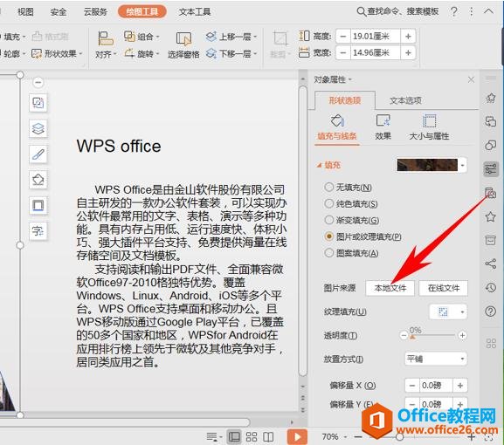Click the 字 text floating icon
504x445 pixels.
[x=38, y=231]
